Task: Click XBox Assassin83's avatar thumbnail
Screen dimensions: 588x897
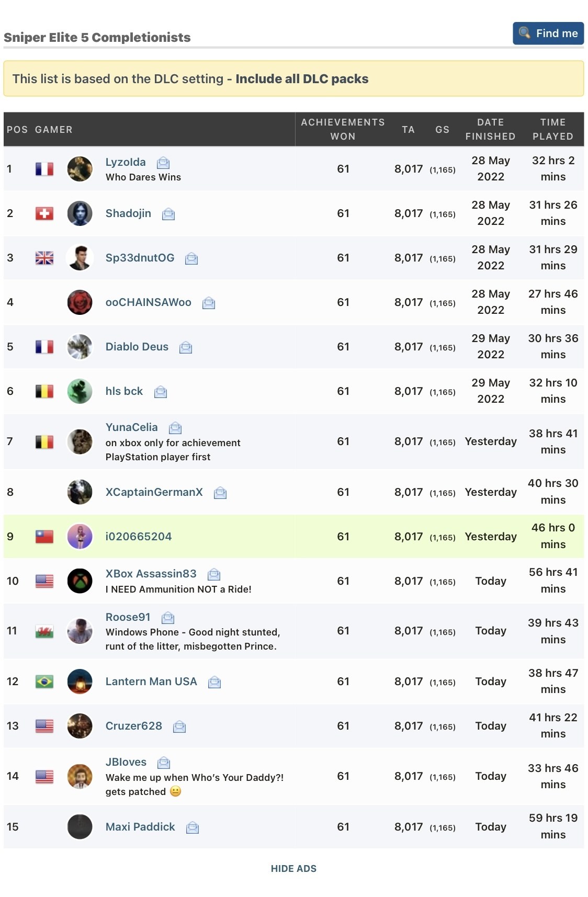Action: 80,581
